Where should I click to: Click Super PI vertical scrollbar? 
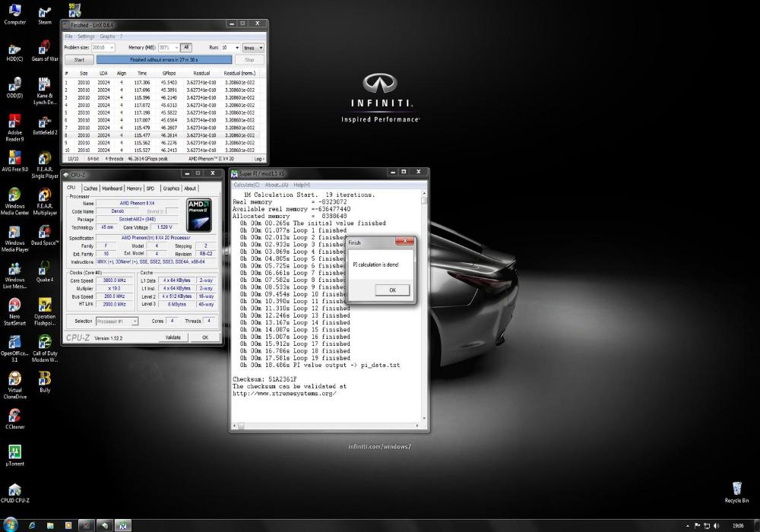tap(424, 307)
